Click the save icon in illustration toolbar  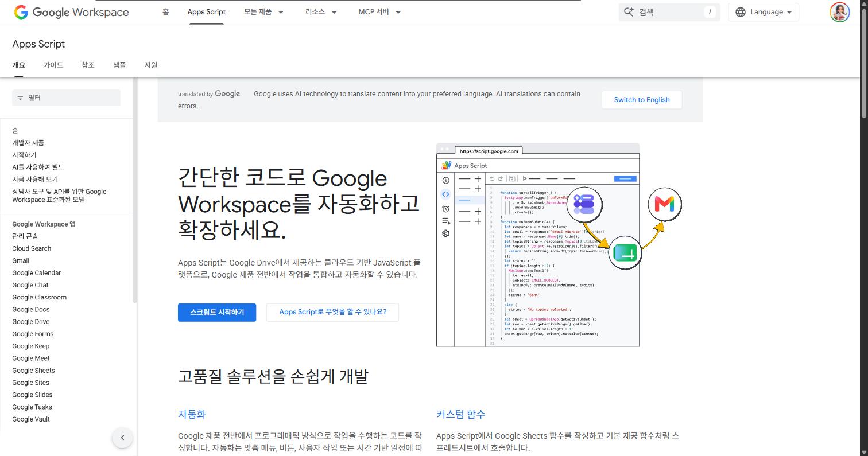[512, 178]
